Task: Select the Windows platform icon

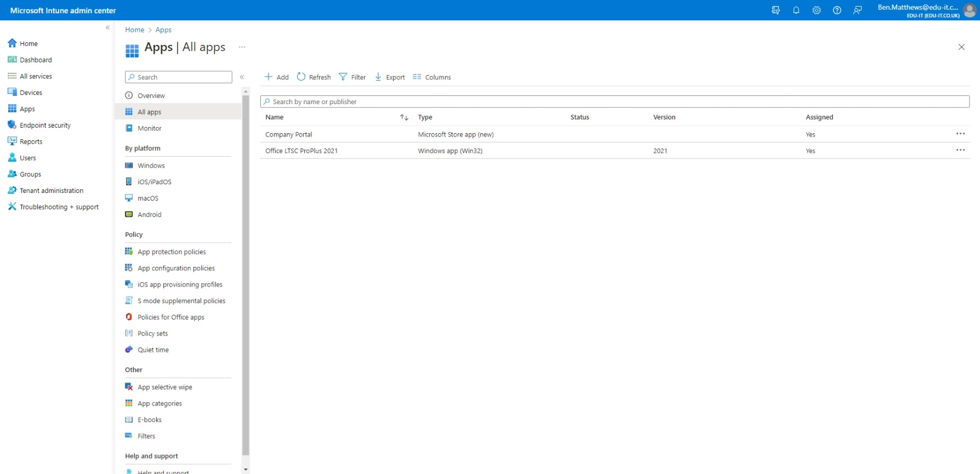Action: (x=129, y=165)
